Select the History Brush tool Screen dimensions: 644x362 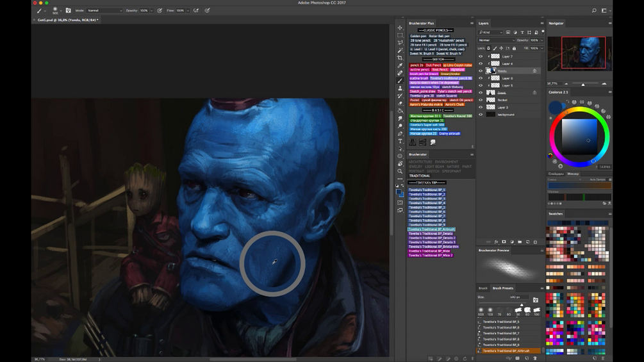click(400, 95)
